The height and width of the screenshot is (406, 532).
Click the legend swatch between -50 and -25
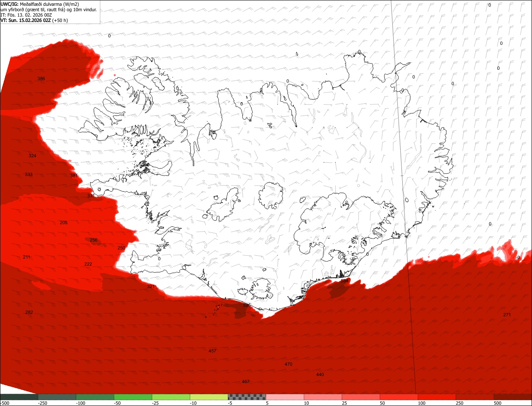tap(133, 397)
